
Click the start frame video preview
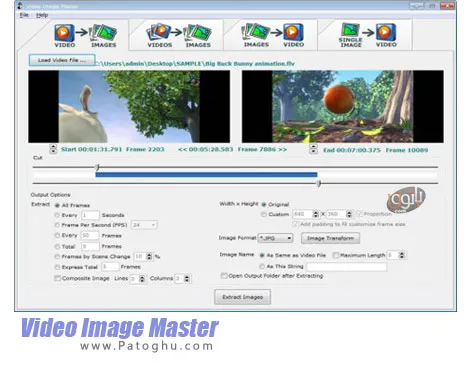coord(129,107)
